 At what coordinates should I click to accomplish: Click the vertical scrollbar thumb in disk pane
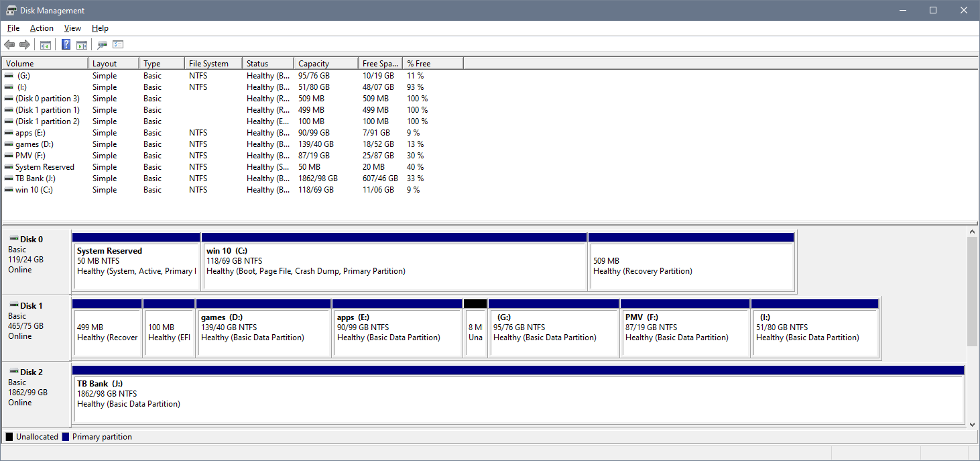(973, 292)
